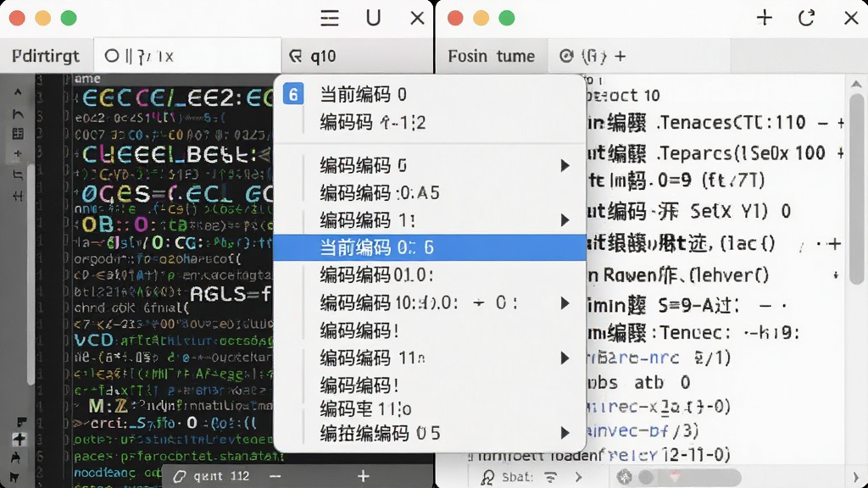Click the refresh icon in the (fi) tab
This screenshot has width=868, height=488.
tap(566, 56)
